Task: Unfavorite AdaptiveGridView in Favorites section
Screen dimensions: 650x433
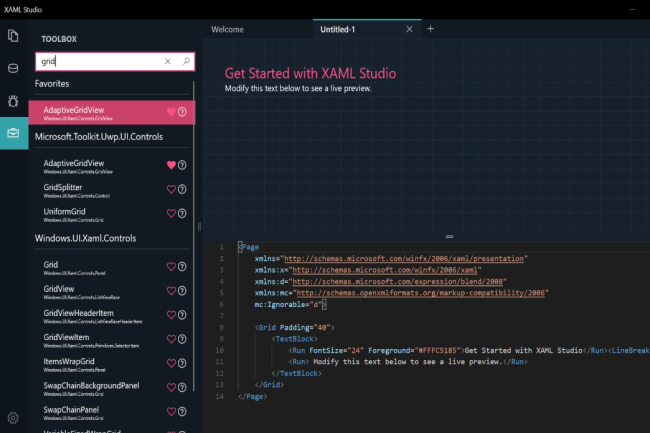Action: click(171, 112)
